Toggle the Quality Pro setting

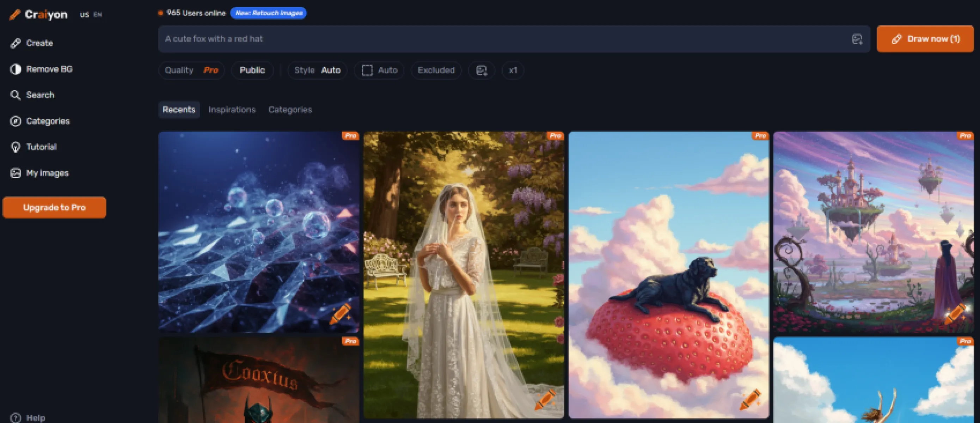(x=191, y=70)
